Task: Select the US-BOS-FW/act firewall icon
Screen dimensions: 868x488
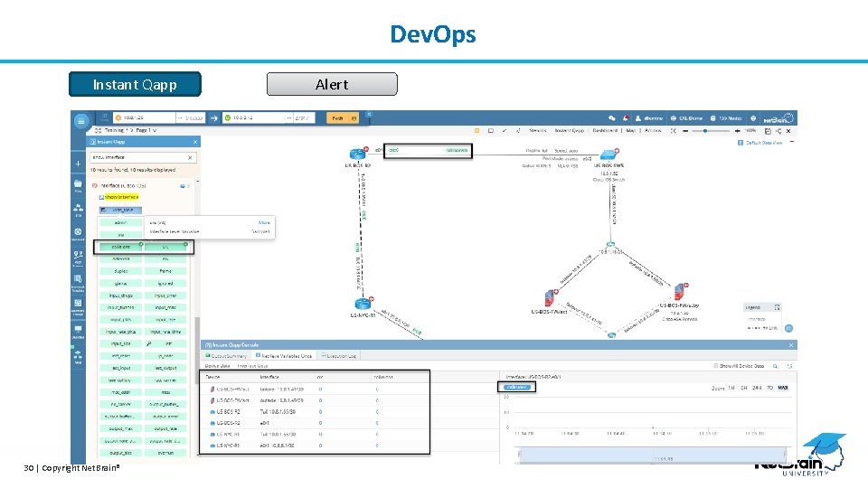Action: point(550,297)
